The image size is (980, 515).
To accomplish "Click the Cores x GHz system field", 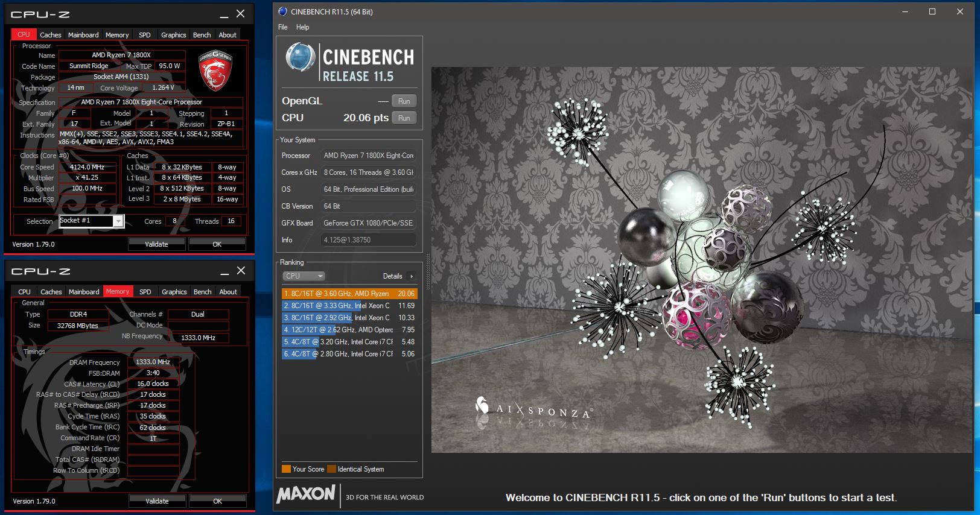I will 369,172.
